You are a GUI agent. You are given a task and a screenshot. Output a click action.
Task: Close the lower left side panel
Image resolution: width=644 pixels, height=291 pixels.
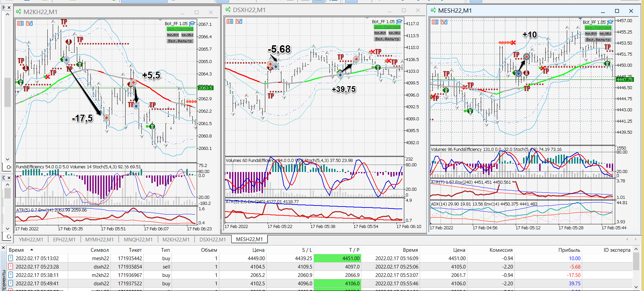point(9,178)
